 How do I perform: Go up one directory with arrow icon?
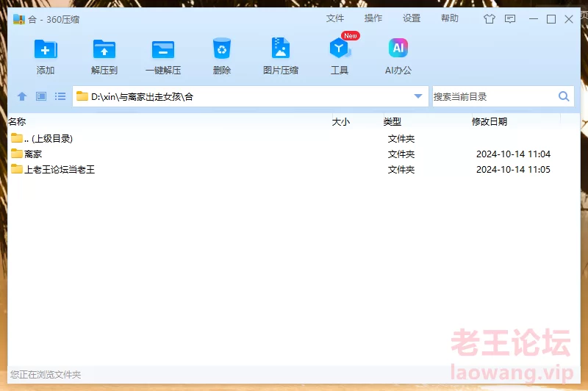tap(22, 96)
